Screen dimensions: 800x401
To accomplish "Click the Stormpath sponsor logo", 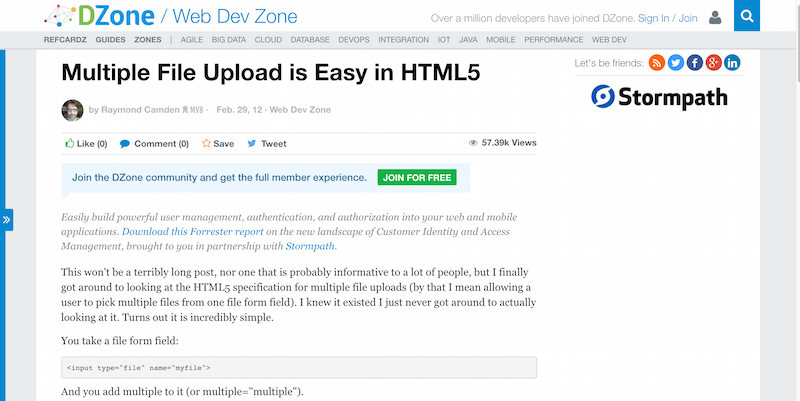I will pyautogui.click(x=659, y=97).
